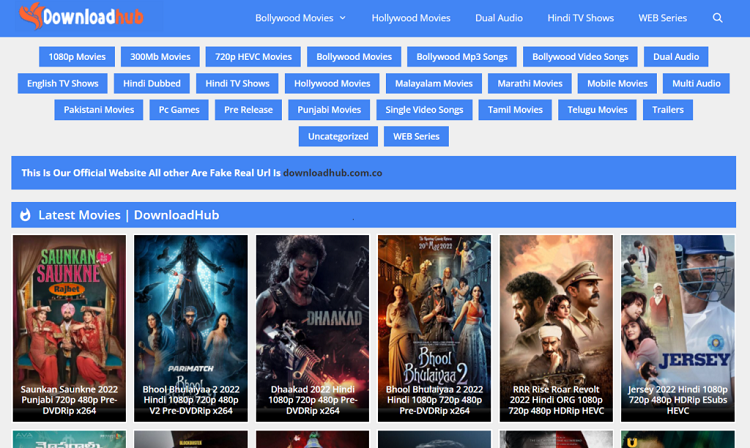750x448 pixels.
Task: Click the flame icon beside Latest Movies
Action: click(25, 215)
